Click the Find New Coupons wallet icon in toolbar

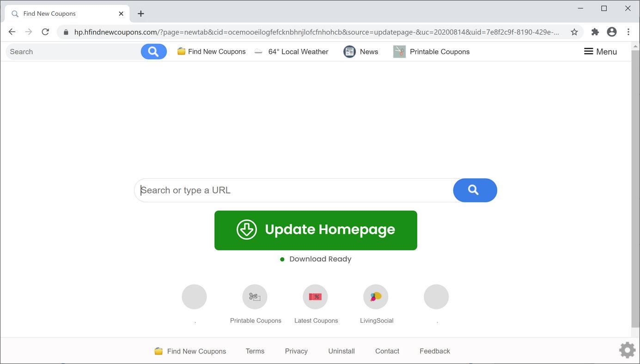tap(181, 51)
